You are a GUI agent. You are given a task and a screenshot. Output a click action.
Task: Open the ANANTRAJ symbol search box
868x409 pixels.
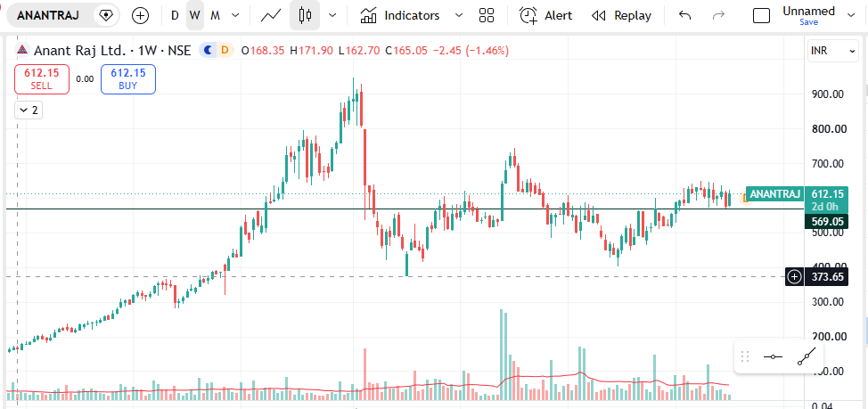click(47, 15)
